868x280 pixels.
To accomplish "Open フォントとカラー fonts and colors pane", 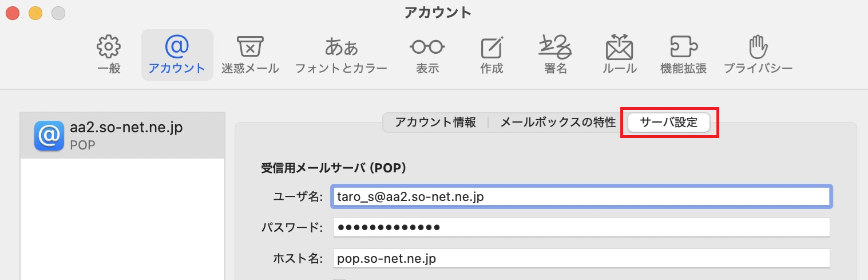I will (341, 55).
